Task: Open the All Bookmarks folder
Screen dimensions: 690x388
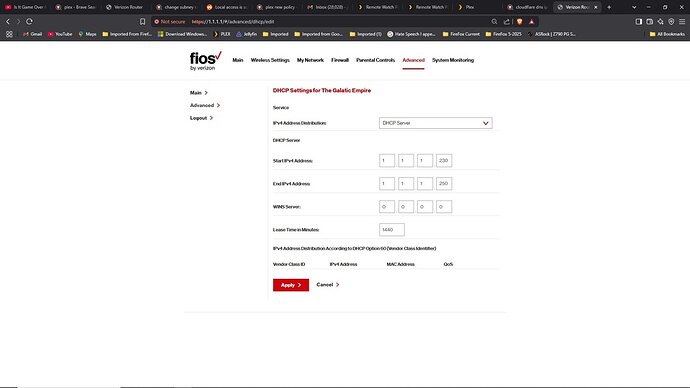Action: tap(667, 34)
